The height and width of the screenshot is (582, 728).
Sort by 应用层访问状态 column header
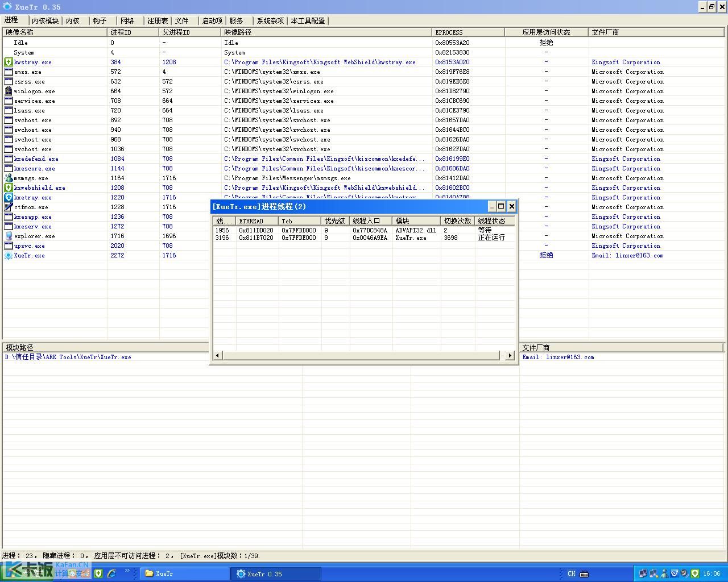547,32
